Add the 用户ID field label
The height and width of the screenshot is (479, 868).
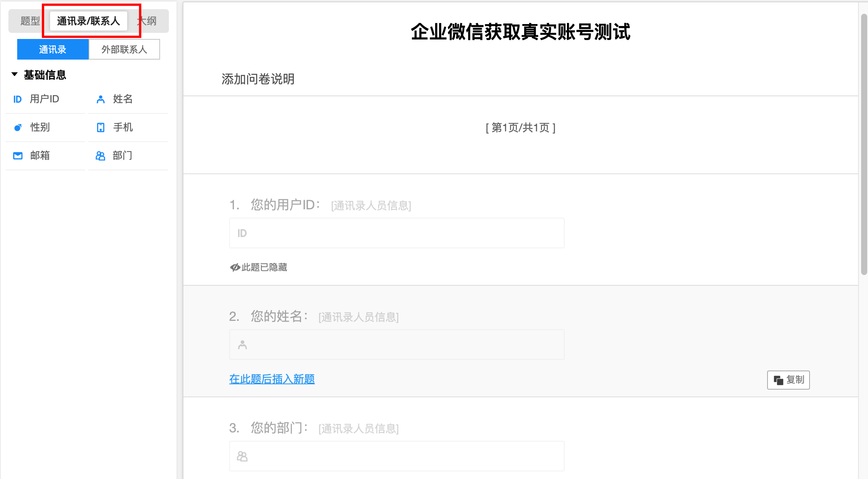tap(45, 99)
